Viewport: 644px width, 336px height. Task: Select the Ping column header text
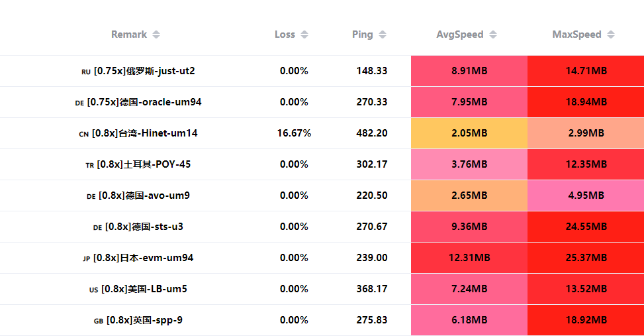(362, 34)
